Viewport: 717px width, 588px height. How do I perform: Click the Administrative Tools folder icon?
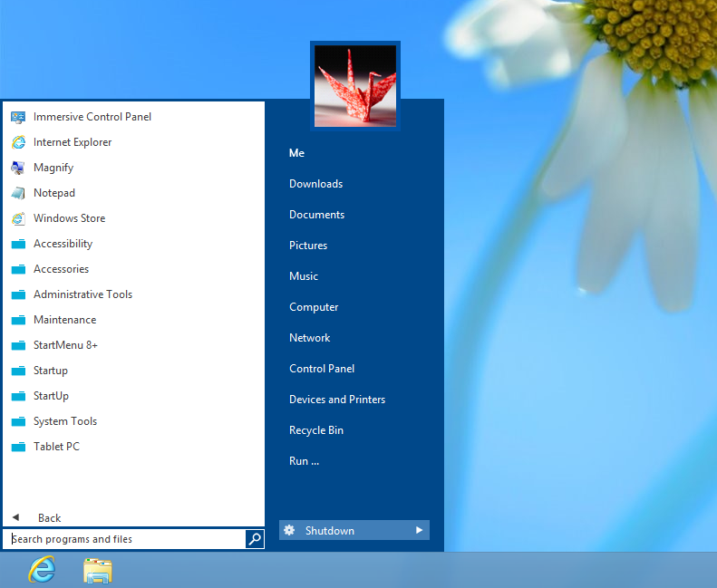(x=18, y=294)
